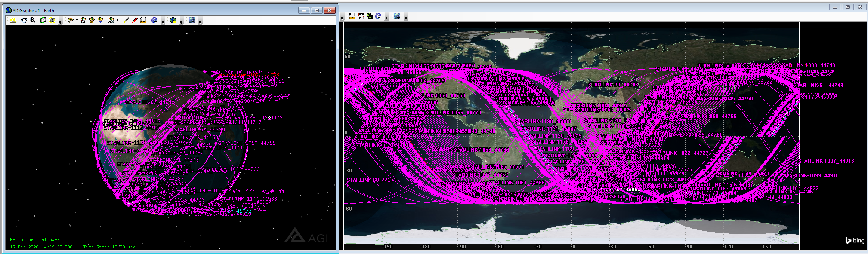Click the 3D Graphics 1 - Earth title text
Image resolution: width=868 pixels, height=254 pixels.
34,11
